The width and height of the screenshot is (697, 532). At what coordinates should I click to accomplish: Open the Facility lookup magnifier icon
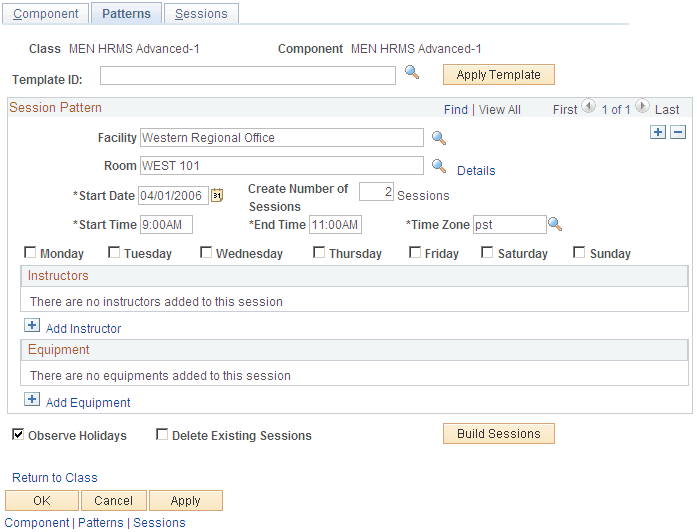point(439,138)
